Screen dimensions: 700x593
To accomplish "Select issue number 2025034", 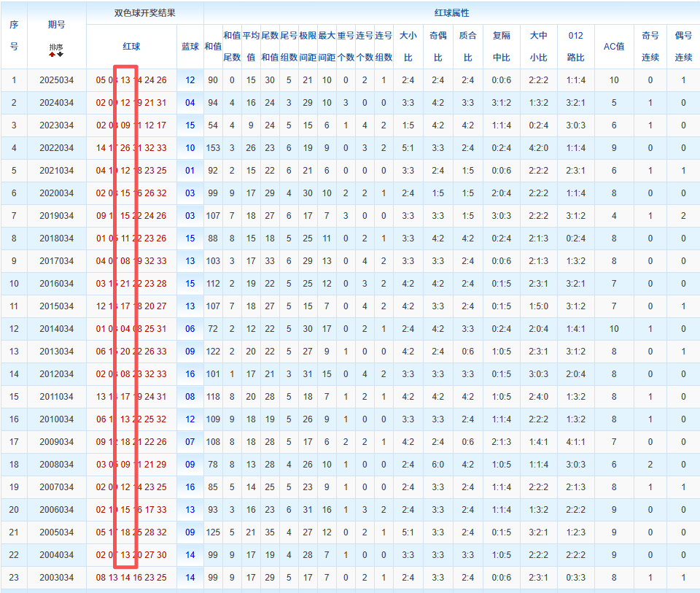I will click(56, 80).
